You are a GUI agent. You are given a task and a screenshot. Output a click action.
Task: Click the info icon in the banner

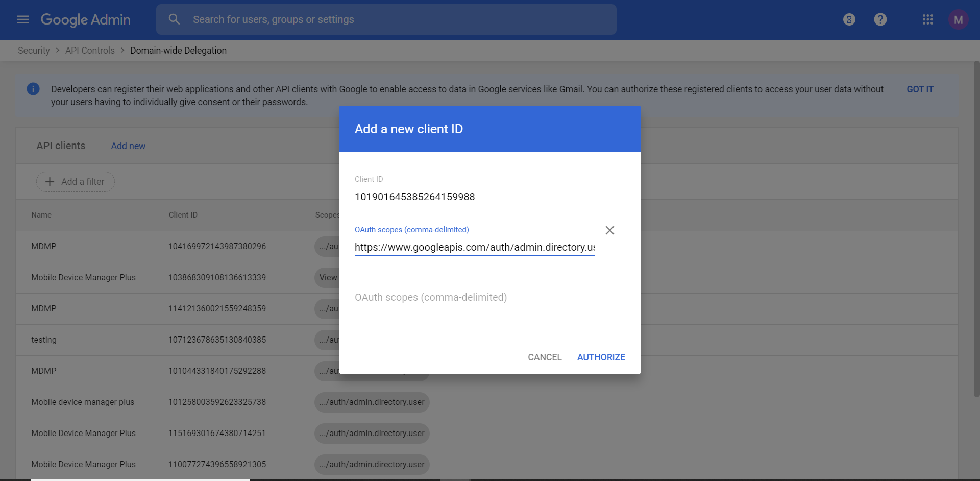(x=33, y=89)
